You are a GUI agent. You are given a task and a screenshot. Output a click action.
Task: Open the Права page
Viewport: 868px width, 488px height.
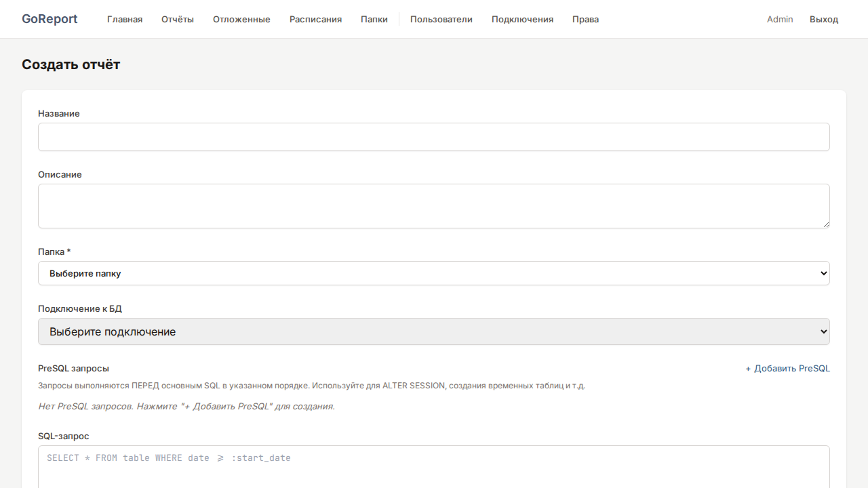tap(585, 19)
